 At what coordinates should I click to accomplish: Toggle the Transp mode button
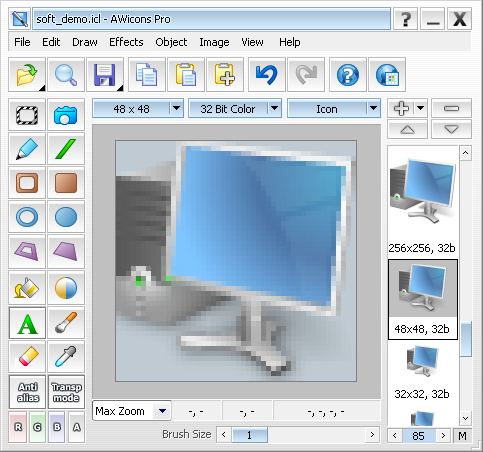coord(66,392)
